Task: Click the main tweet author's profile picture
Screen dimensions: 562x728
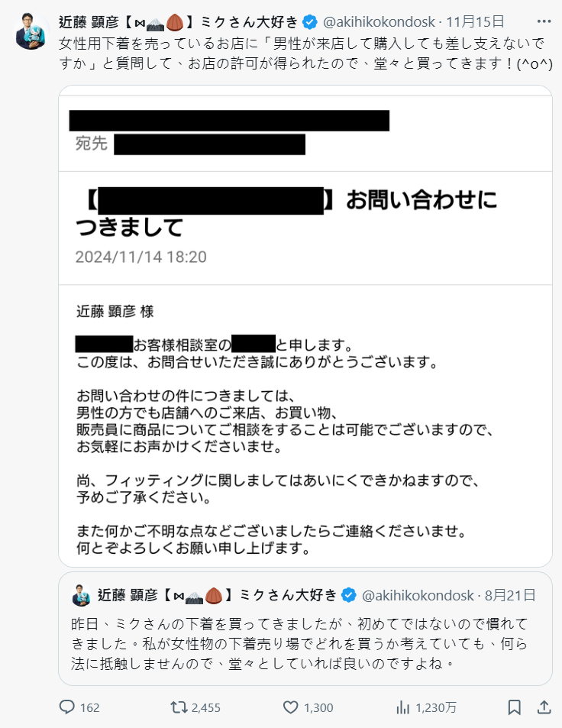Action: coord(31,31)
